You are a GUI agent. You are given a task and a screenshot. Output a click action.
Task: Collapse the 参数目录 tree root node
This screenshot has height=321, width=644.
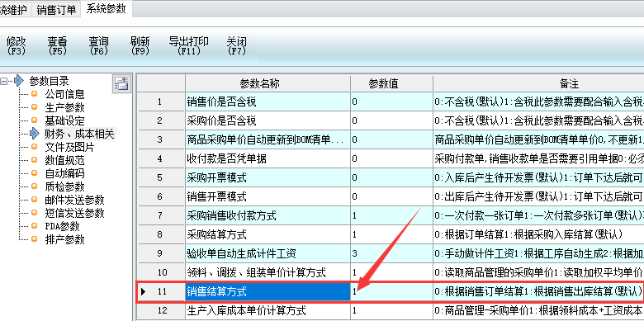tap(3, 81)
